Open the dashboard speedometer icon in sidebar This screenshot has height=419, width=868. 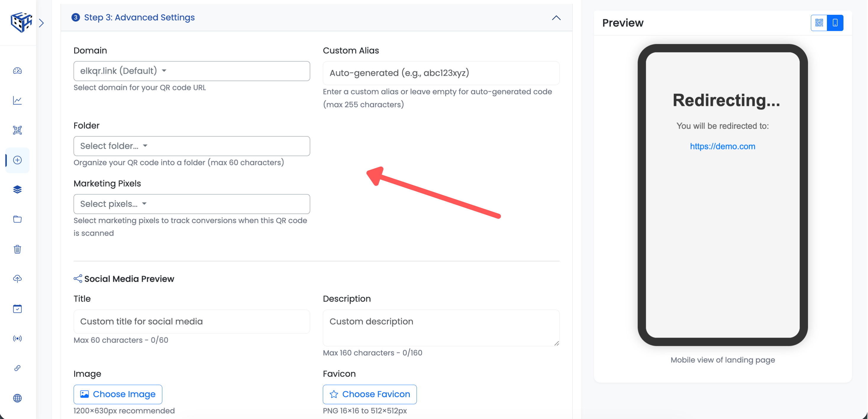17,71
